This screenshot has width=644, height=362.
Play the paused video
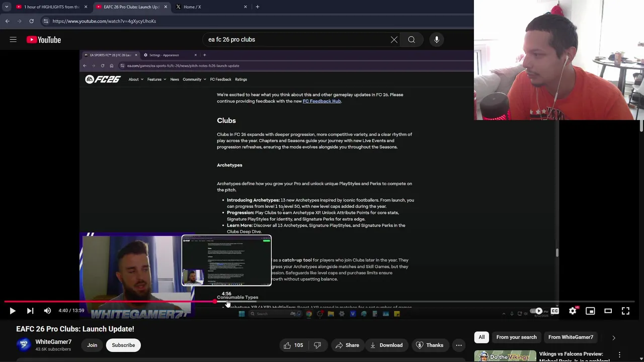13,311
